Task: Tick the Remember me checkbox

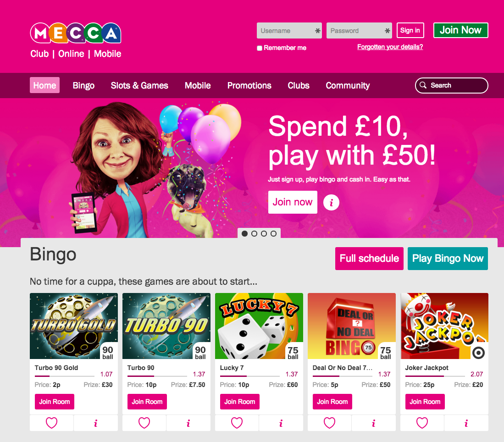Action: [x=260, y=48]
